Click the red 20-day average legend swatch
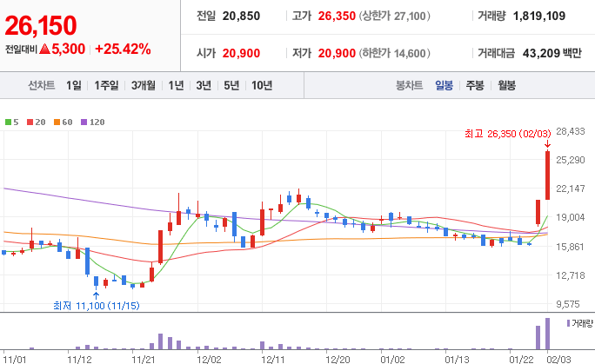Screen dimensions: 595x364 tap(30, 122)
